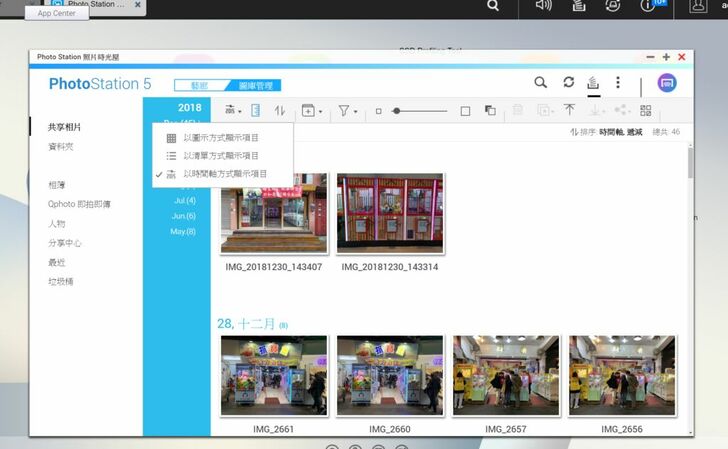Viewport: 728px width, 449px height.
Task: Open the IMG_20181230_143314 photo thumbnail
Action: (x=390, y=214)
